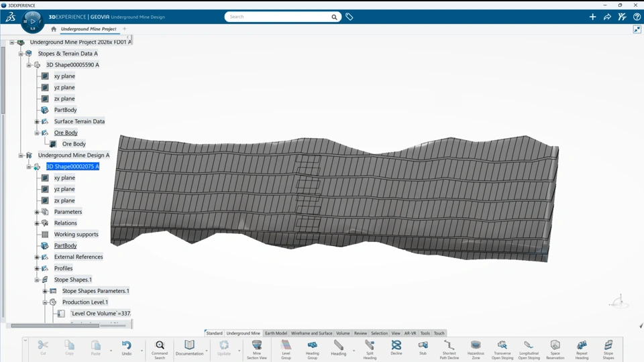Switch to the AR-VR tab
The width and height of the screenshot is (644, 362).
tap(410, 333)
